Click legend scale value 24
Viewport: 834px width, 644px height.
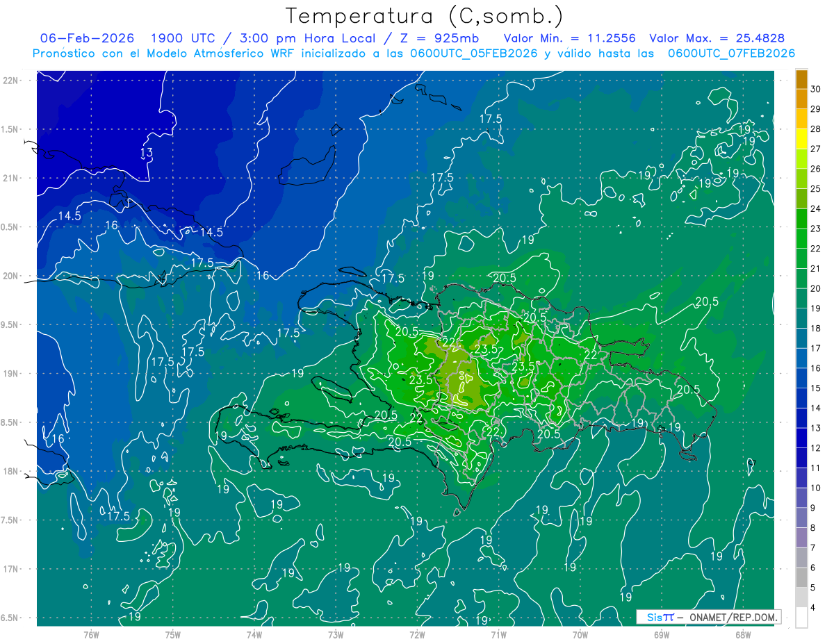click(x=816, y=208)
